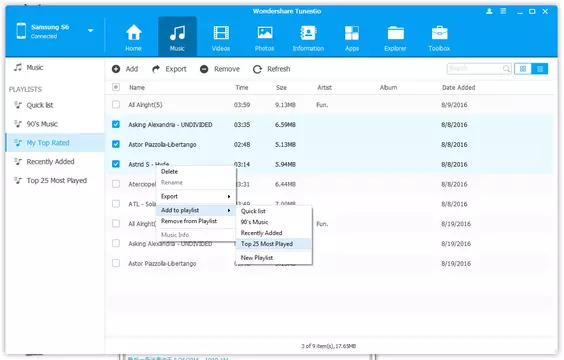This screenshot has height=360, width=564.
Task: Open the Explorer folder icon
Action: click(x=396, y=33)
